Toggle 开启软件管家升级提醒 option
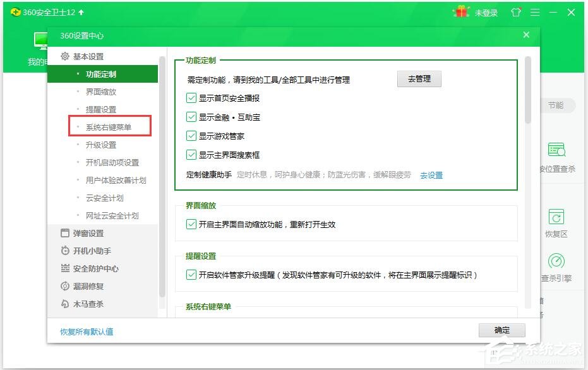The image size is (588, 370). coord(191,276)
